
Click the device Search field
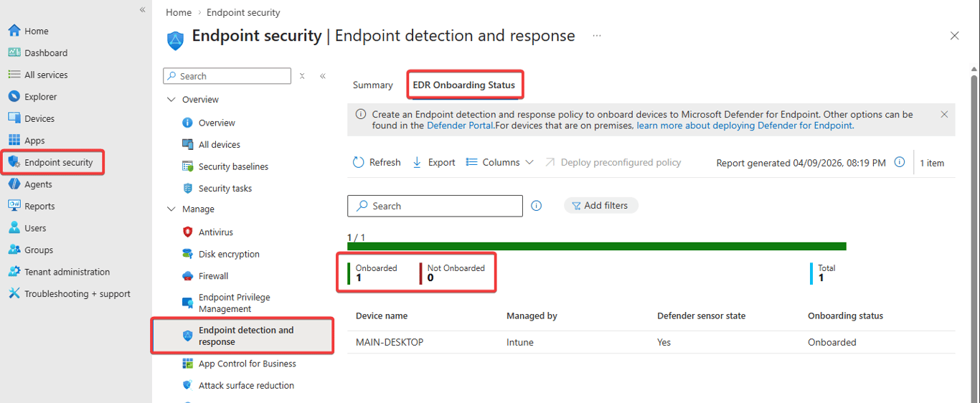pos(435,206)
